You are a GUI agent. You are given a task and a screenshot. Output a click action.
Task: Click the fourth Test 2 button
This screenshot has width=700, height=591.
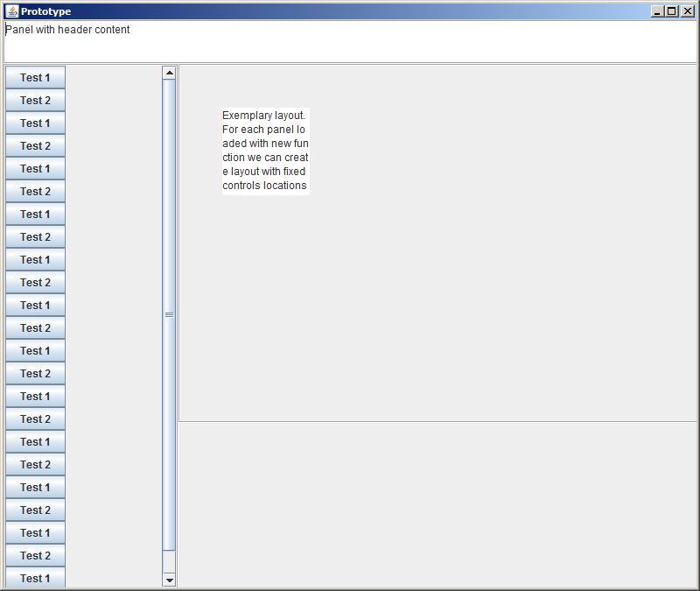[x=35, y=236]
